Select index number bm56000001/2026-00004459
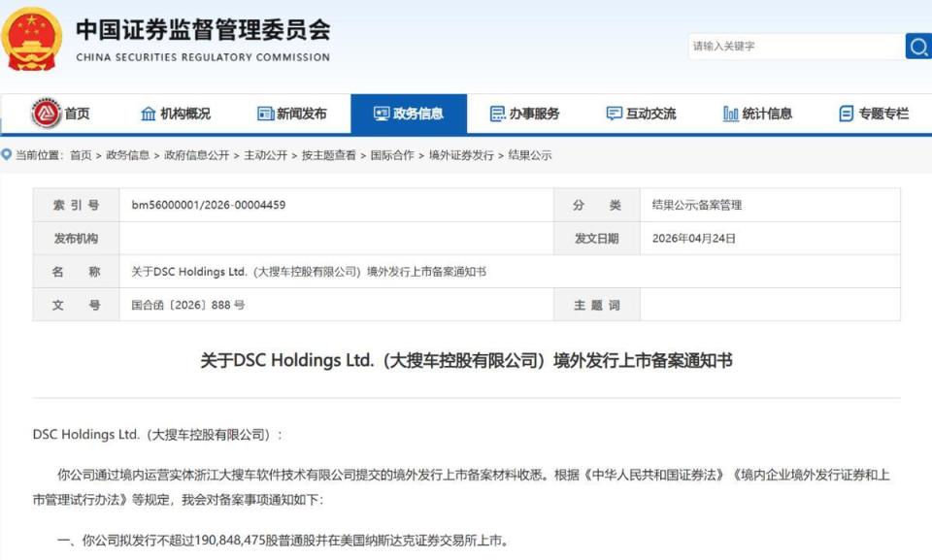Screen dimensions: 932x560 coord(209,205)
